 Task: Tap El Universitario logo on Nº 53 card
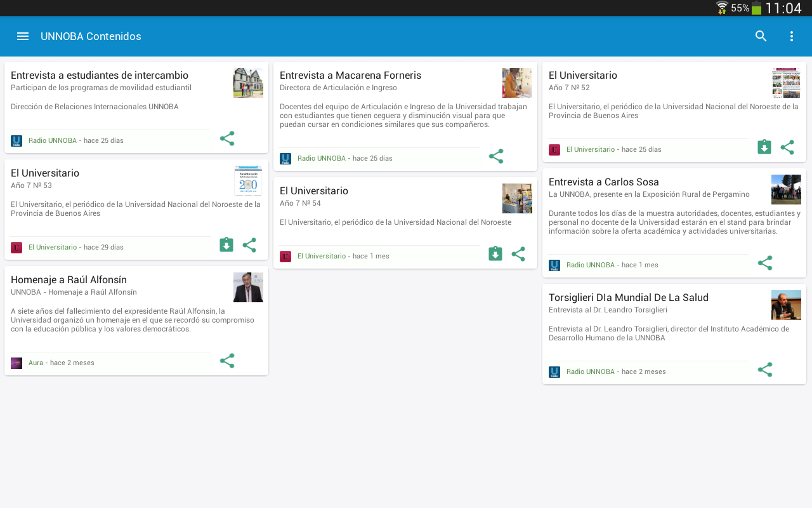pos(16,248)
